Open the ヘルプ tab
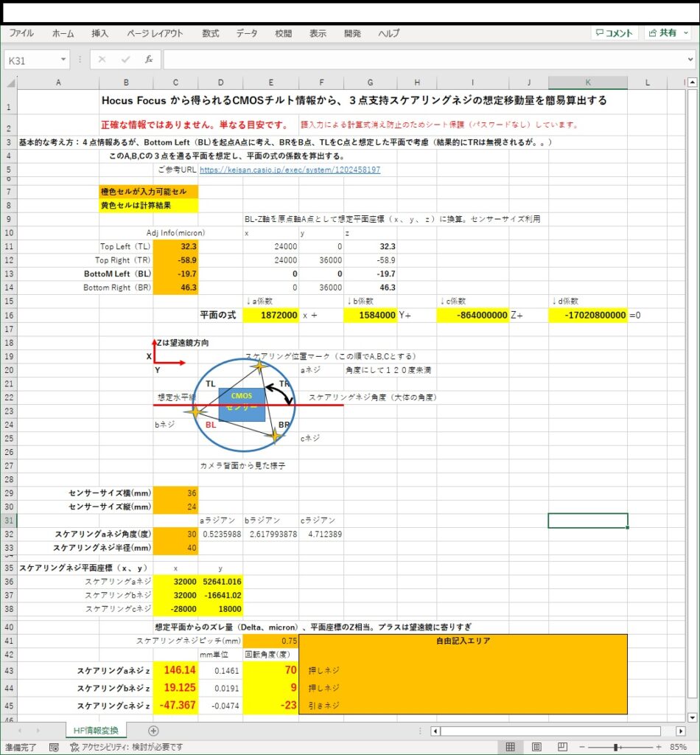The width and height of the screenshot is (700, 755). pos(389,33)
